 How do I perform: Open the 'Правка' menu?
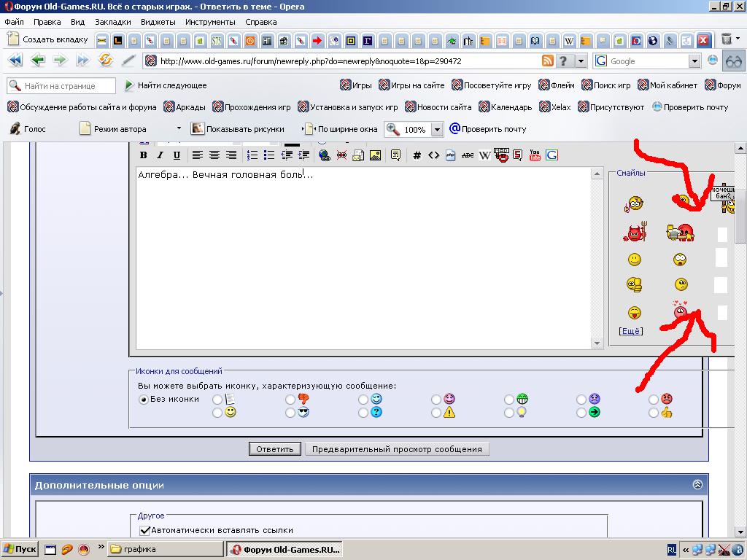pos(47,22)
